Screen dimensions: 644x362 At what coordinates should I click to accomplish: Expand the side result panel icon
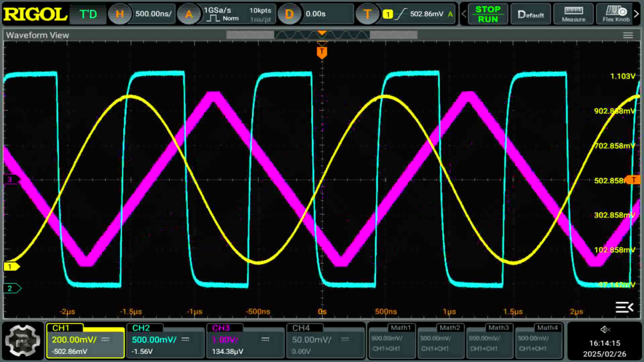[624, 307]
